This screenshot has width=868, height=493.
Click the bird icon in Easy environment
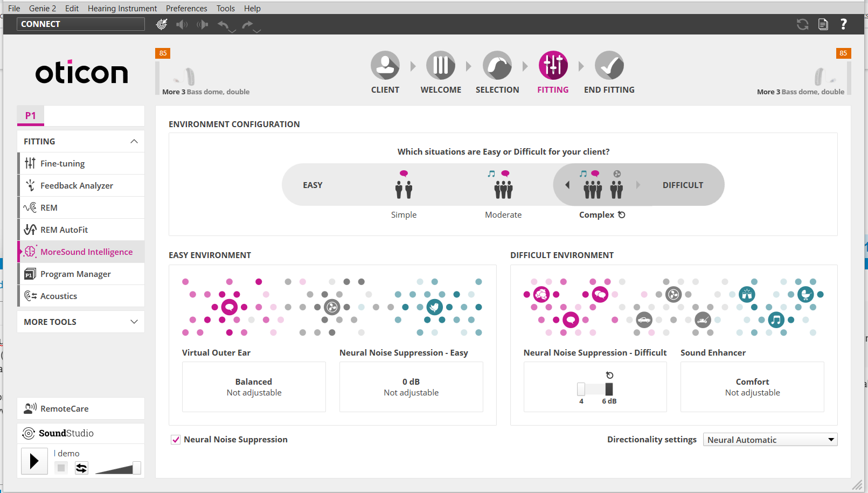pyautogui.click(x=435, y=307)
